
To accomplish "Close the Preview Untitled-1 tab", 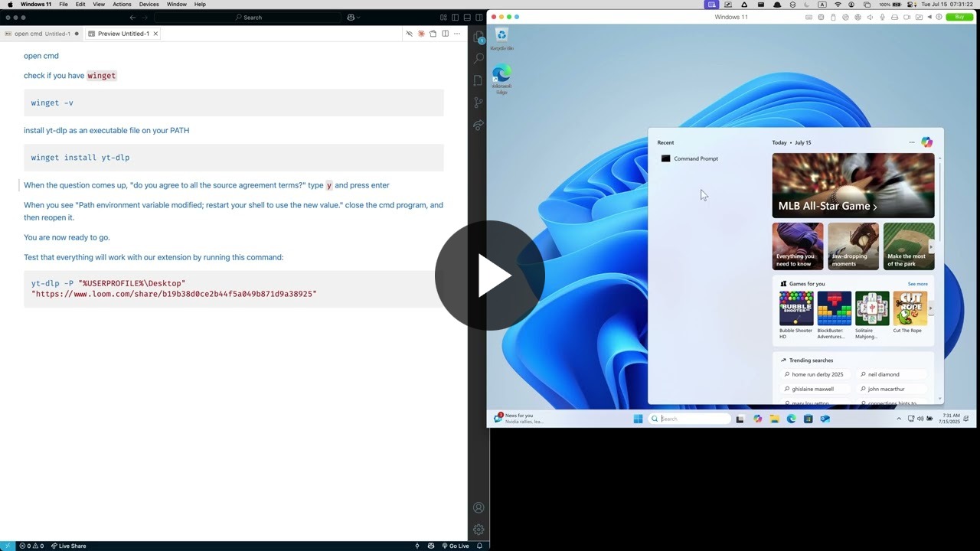I will 155,34.
